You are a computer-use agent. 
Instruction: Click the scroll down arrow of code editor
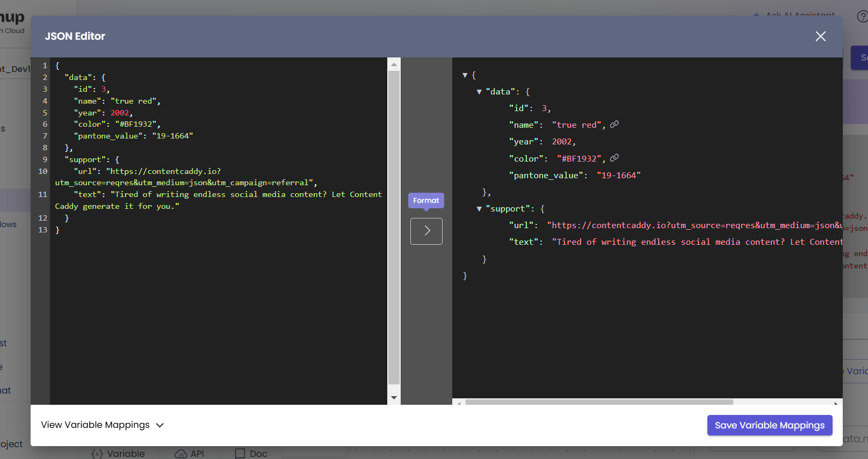pos(394,398)
